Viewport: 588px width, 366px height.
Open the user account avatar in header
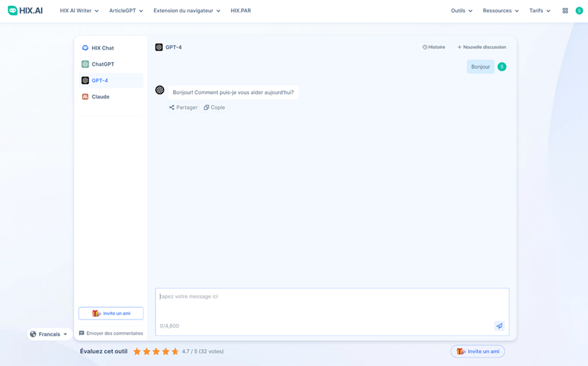(x=579, y=11)
